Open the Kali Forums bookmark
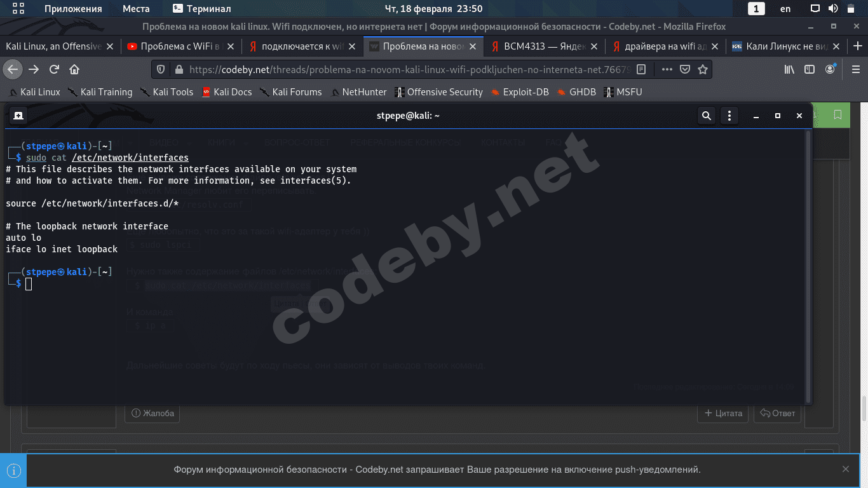 (x=291, y=92)
